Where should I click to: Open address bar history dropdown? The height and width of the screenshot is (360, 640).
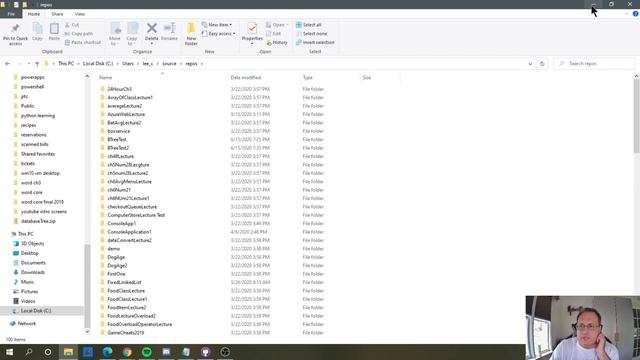pyautogui.click(x=530, y=64)
